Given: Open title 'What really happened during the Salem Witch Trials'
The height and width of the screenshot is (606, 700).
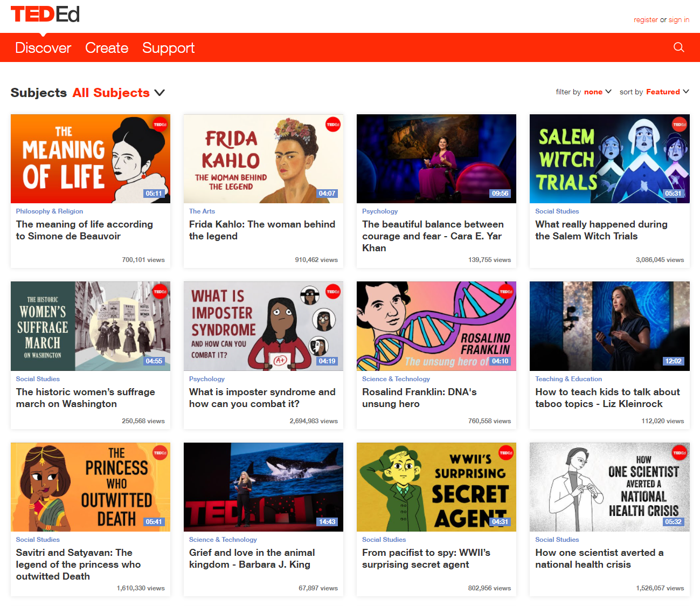Looking at the screenshot, I should coord(601,230).
